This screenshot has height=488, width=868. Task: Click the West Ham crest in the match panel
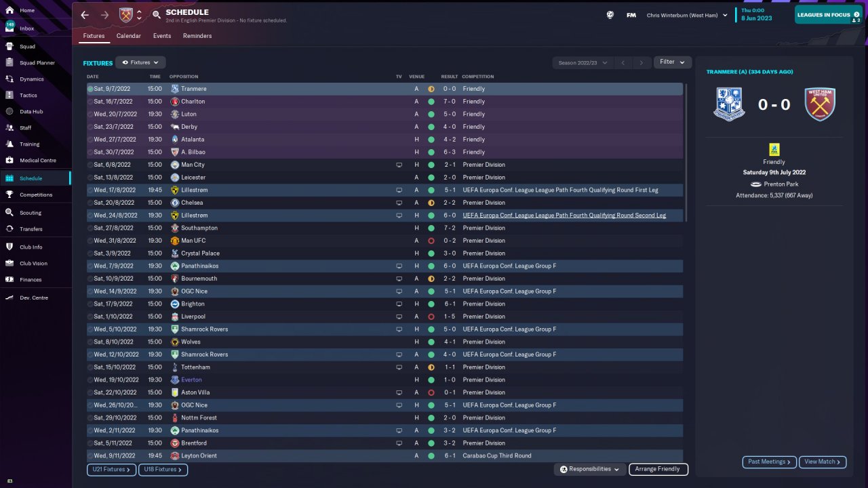(x=820, y=104)
